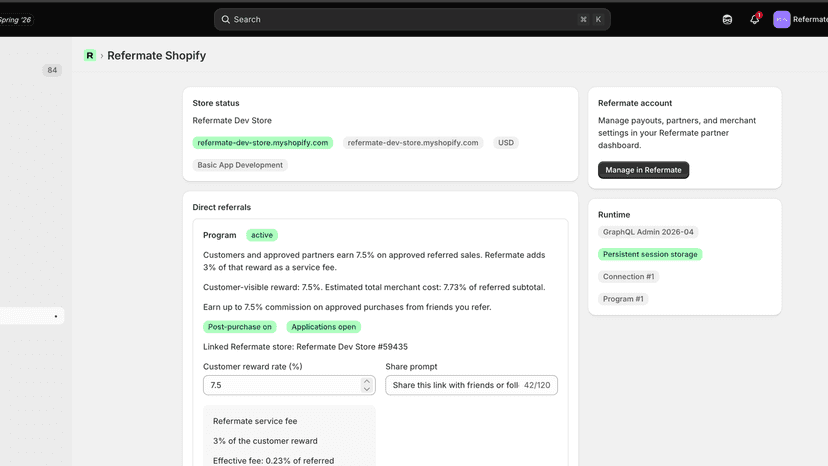Click the USD currency badge
The height and width of the screenshot is (466, 828).
pyautogui.click(x=506, y=143)
